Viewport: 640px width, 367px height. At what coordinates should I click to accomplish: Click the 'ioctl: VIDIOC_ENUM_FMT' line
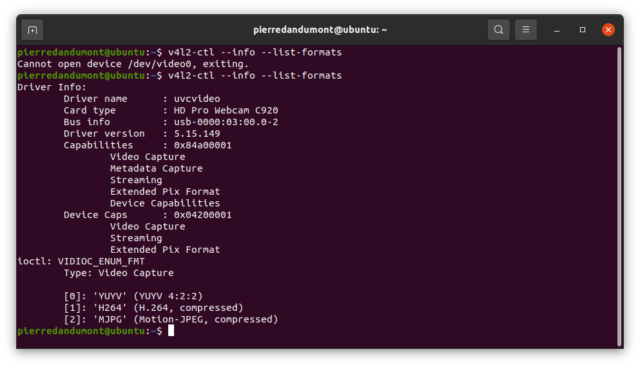[x=81, y=261]
